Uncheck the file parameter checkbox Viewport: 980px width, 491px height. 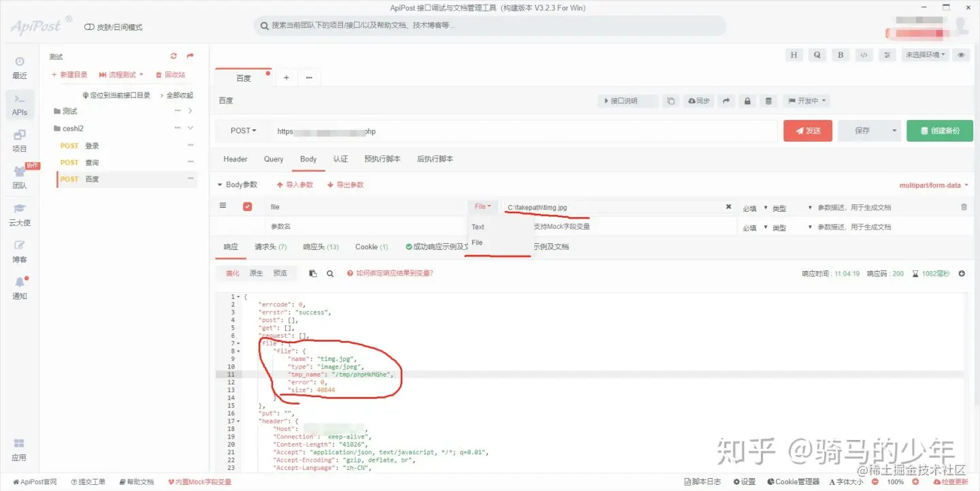coord(247,206)
